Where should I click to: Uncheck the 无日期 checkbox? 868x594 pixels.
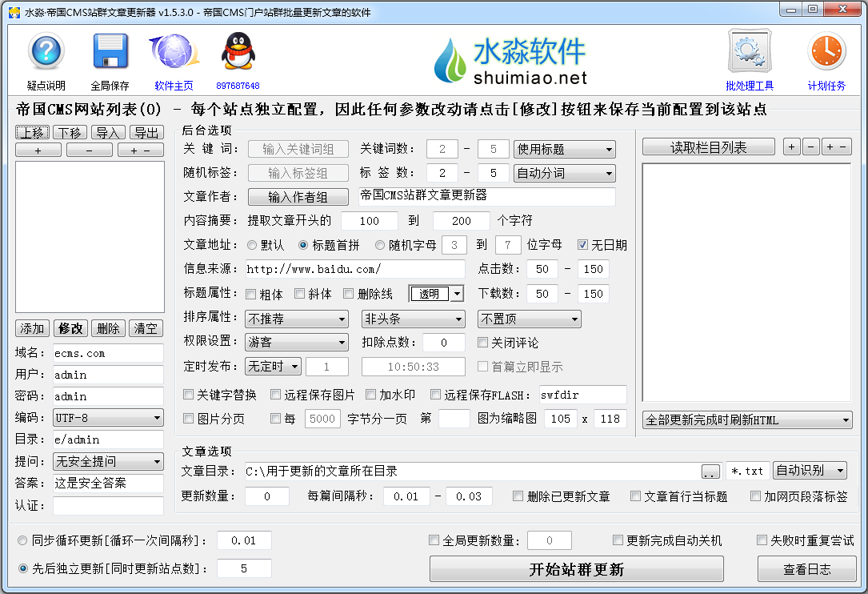click(x=581, y=245)
